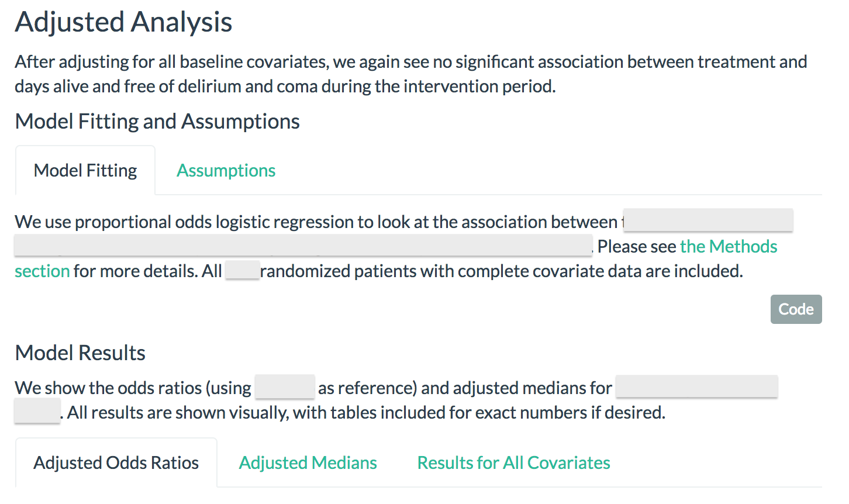Click the Code button to show code
Viewport: 849px width, 504px height.
coord(796,309)
